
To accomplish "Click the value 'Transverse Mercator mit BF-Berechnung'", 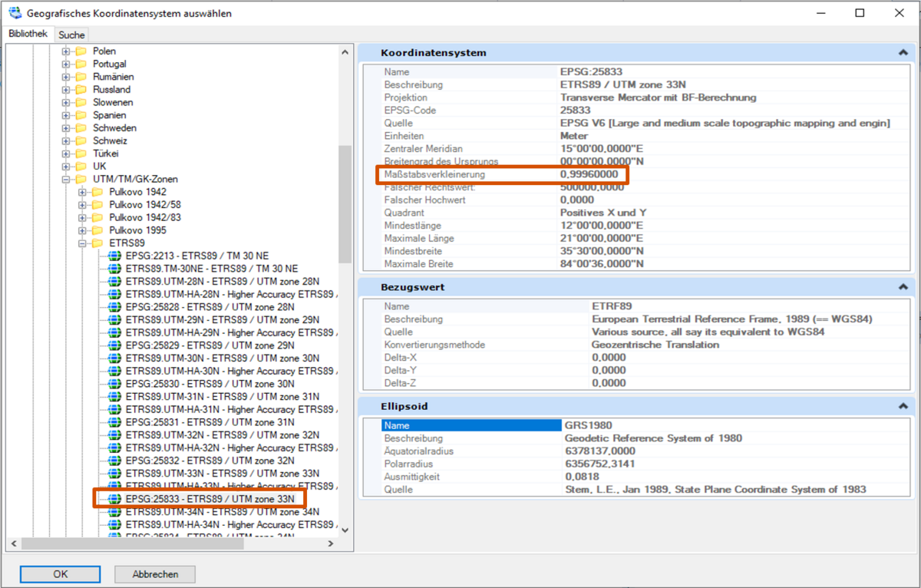I will pyautogui.click(x=659, y=97).
